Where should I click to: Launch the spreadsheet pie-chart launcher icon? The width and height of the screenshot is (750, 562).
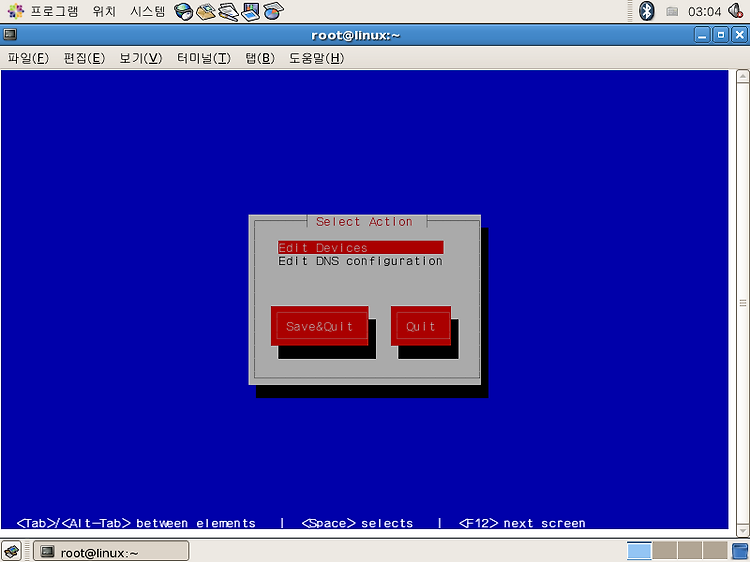tap(273, 11)
